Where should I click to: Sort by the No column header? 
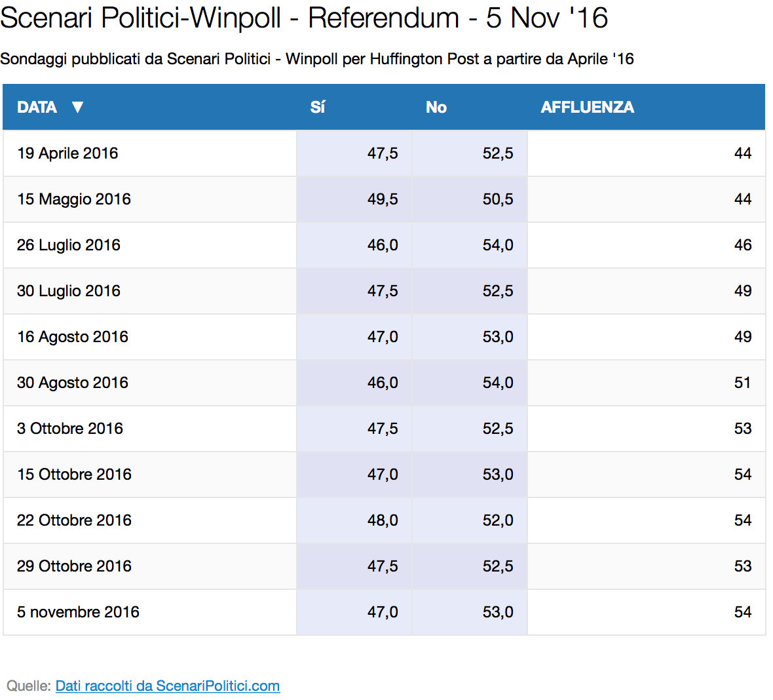click(436, 107)
